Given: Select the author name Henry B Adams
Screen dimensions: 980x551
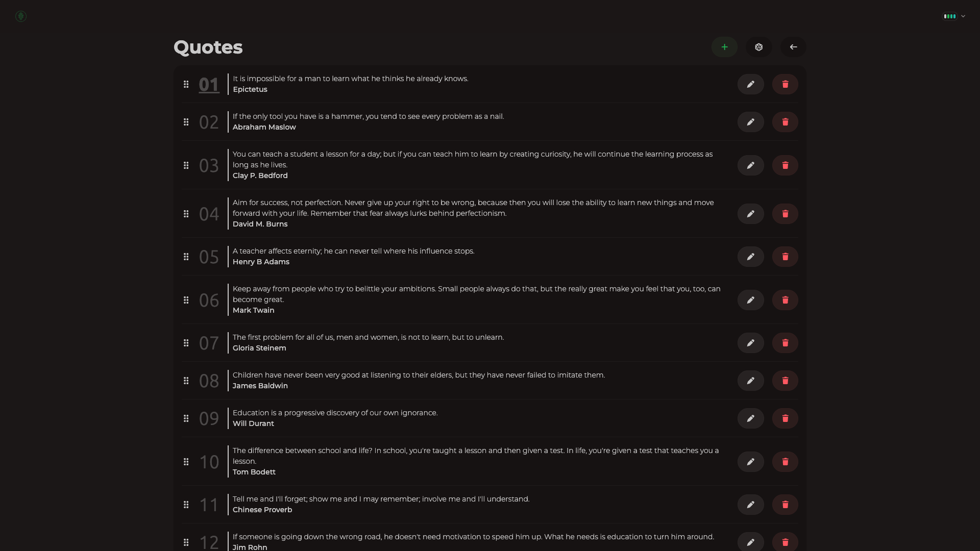Looking at the screenshot, I should click(x=261, y=262).
